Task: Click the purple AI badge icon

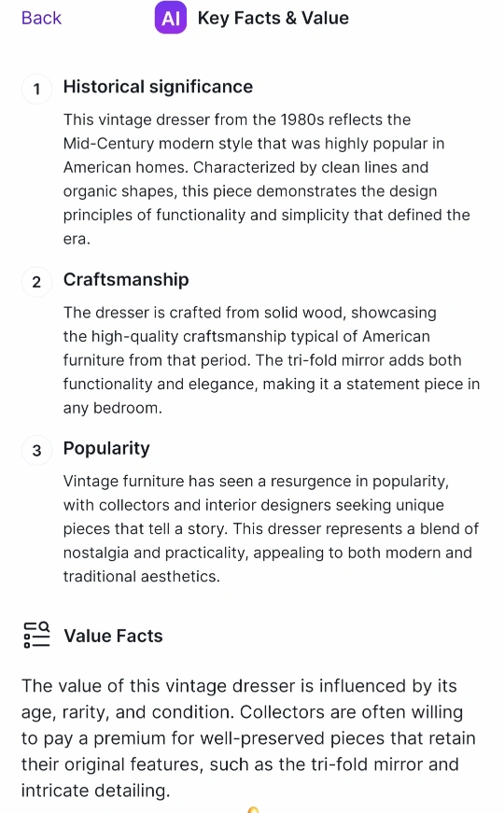Action: [171, 18]
